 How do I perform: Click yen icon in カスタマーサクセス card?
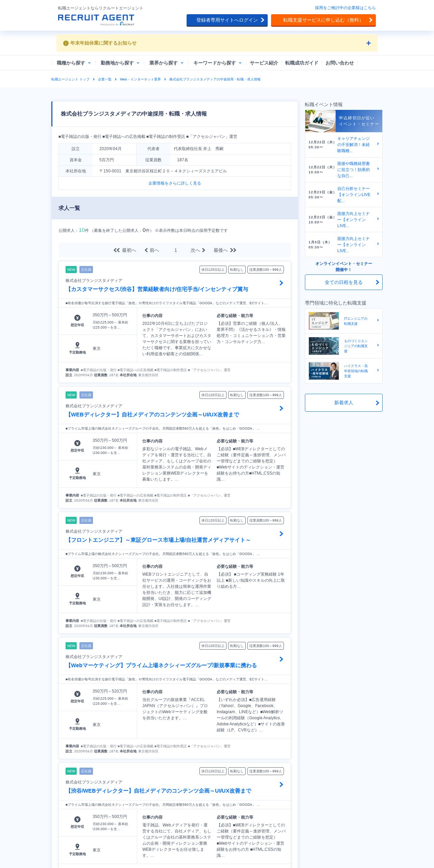pyautogui.click(x=77, y=318)
